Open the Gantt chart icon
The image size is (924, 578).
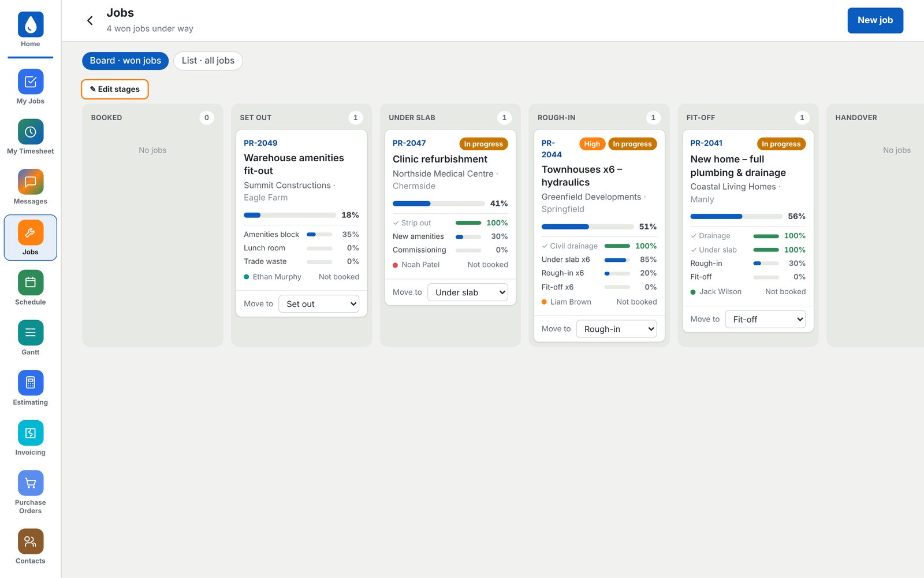[31, 332]
